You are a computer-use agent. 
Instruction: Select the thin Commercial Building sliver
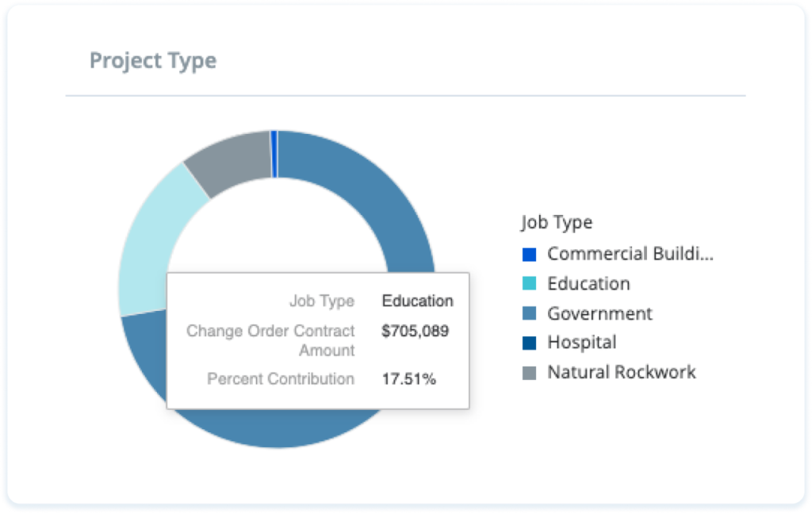tap(274, 155)
